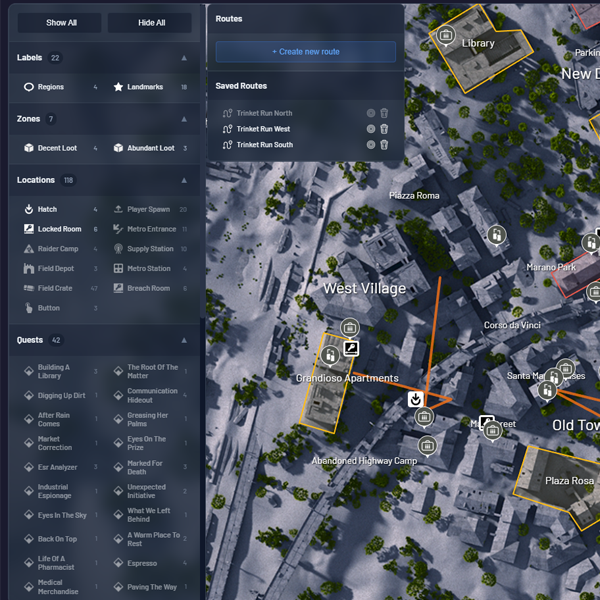Click the Plaza Rosa map label
The image size is (600, 600).
569,481
